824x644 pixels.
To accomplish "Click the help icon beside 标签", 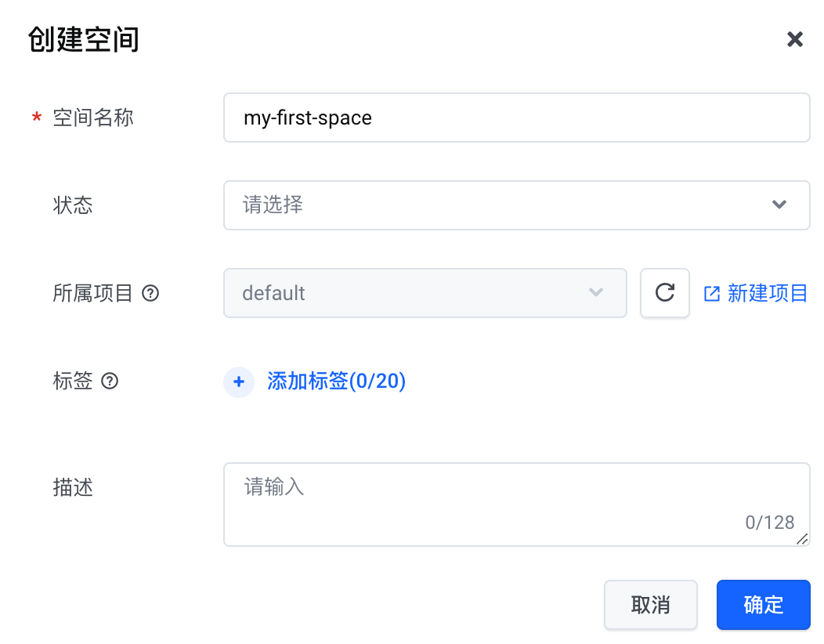I will [110, 382].
